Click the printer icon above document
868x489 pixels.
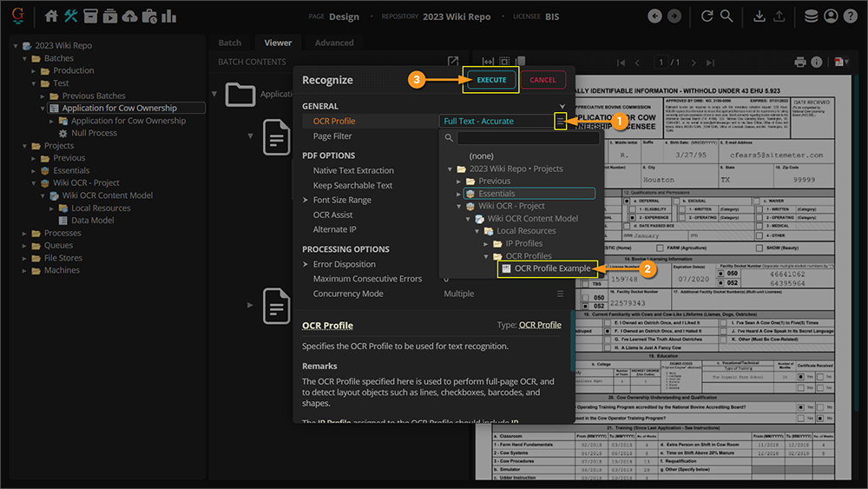(800, 63)
